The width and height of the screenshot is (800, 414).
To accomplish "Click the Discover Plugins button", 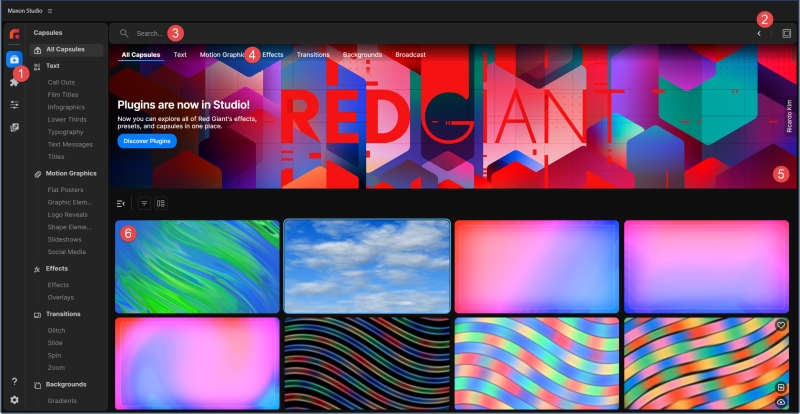I will point(147,141).
